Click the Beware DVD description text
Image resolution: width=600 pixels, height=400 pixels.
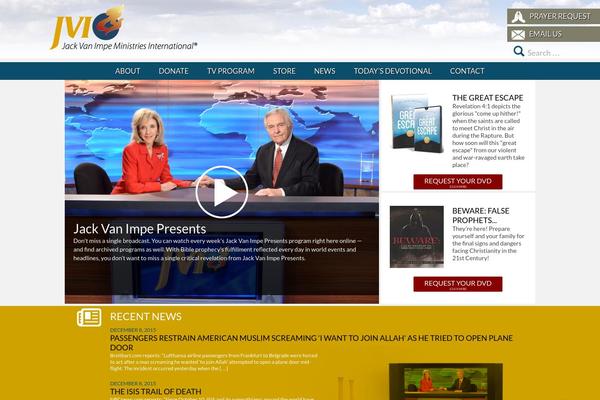click(x=488, y=243)
